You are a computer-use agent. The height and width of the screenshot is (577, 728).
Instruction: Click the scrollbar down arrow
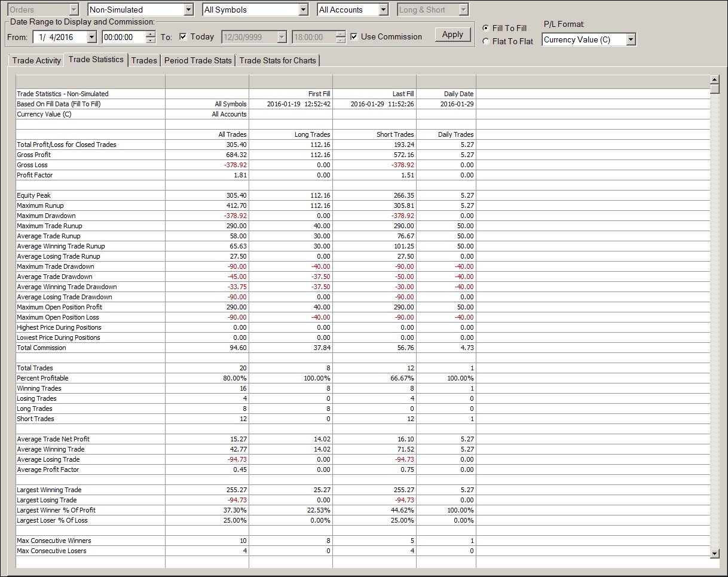pyautogui.click(x=714, y=554)
